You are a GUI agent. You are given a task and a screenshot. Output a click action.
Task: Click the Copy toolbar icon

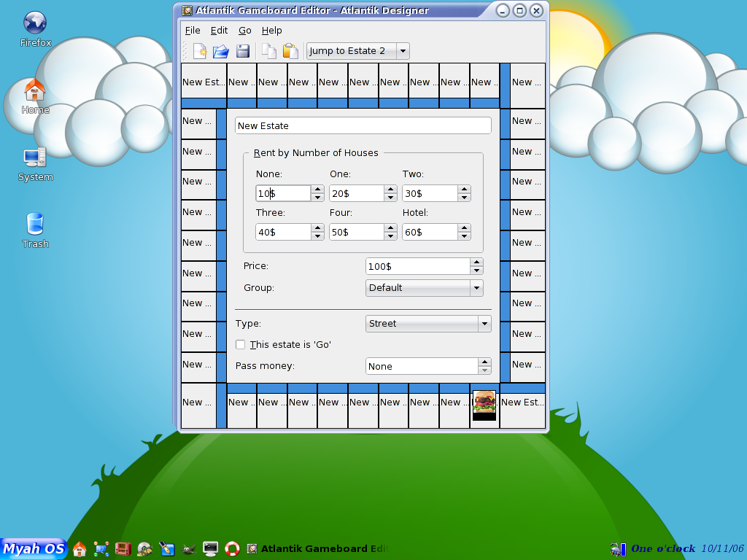point(269,51)
